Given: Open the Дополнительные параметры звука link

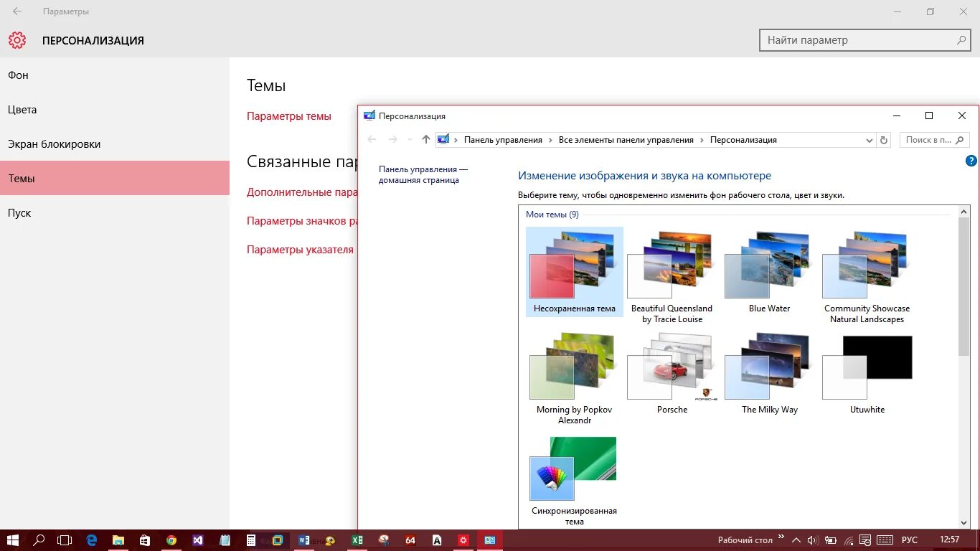Looking at the screenshot, I should 302,192.
